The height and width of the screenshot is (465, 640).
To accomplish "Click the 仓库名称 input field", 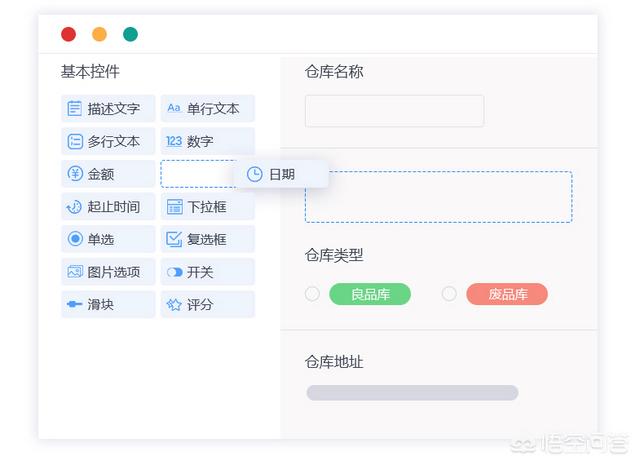I will coord(394,111).
